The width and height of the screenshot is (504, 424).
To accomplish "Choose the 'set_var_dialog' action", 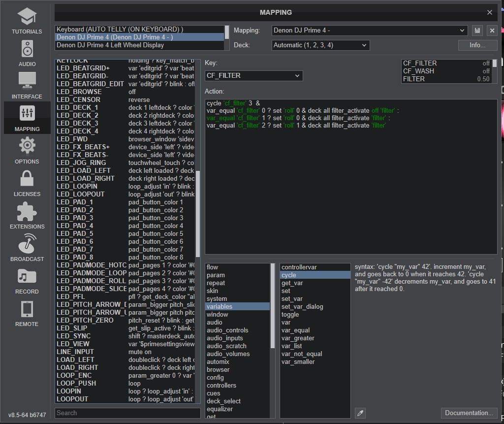I will click(315, 307).
